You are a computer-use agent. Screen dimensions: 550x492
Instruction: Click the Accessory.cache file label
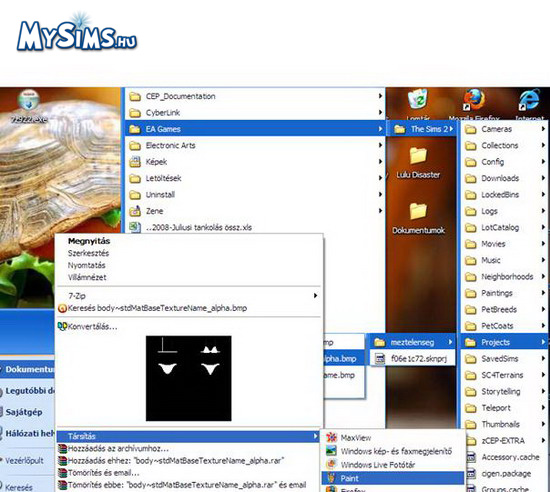[x=510, y=457]
